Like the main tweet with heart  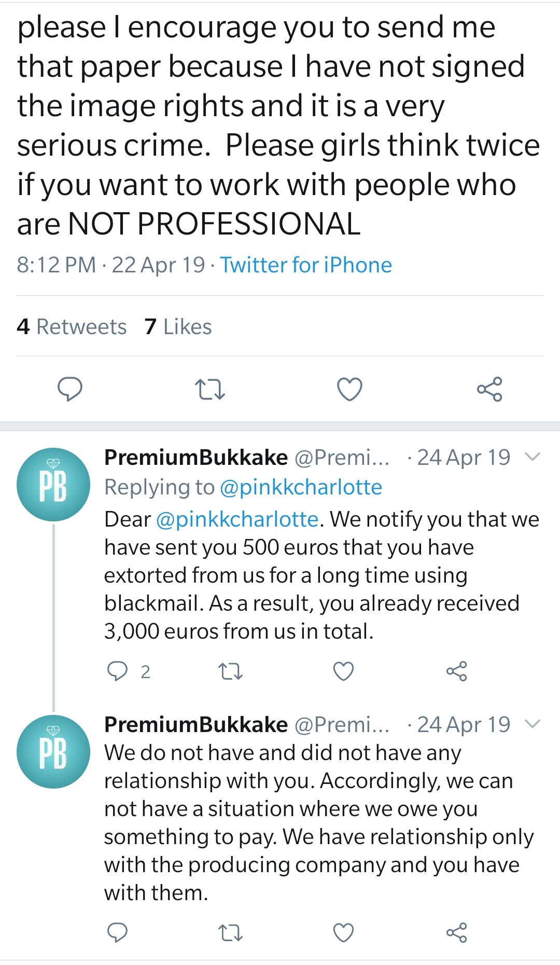coord(349,389)
